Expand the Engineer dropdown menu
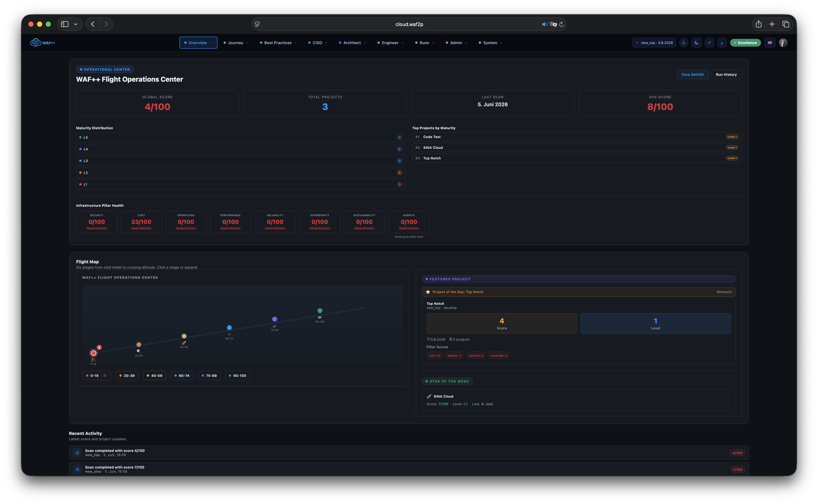Image resolution: width=818 pixels, height=504 pixels. pyautogui.click(x=391, y=43)
